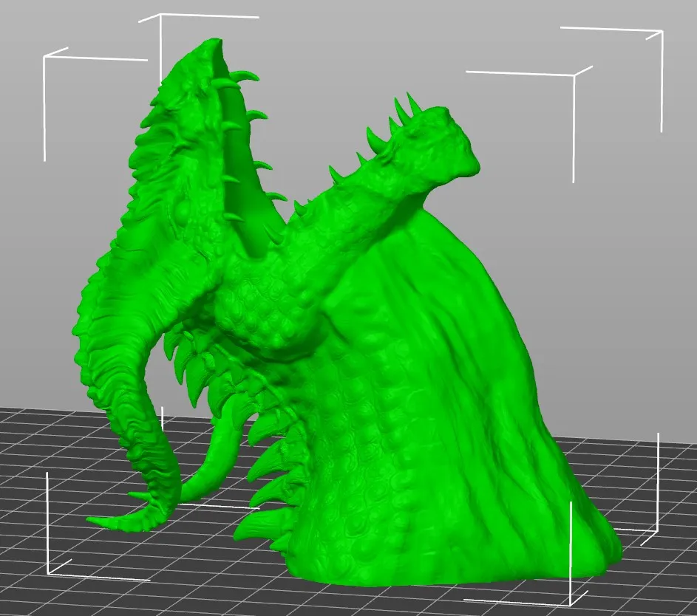The width and height of the screenshot is (697, 616).
Task: Click the bottom-left front bounding box corner
Action: [49, 573]
